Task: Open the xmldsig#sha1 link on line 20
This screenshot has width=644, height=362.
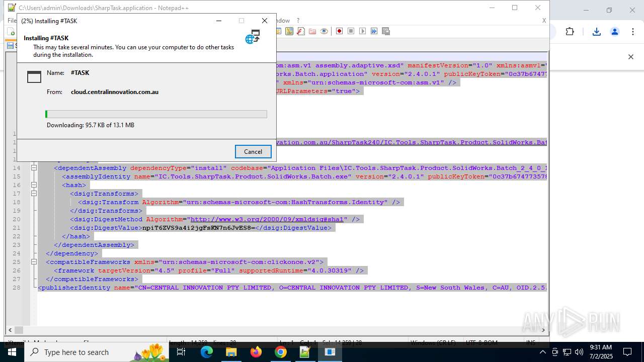Action: 267,219
